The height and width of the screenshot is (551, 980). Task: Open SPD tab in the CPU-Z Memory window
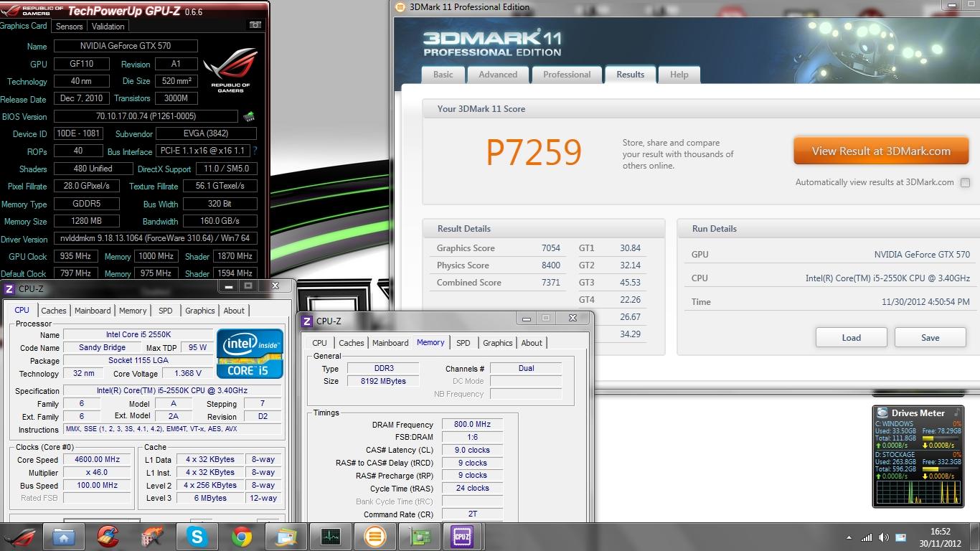(463, 343)
